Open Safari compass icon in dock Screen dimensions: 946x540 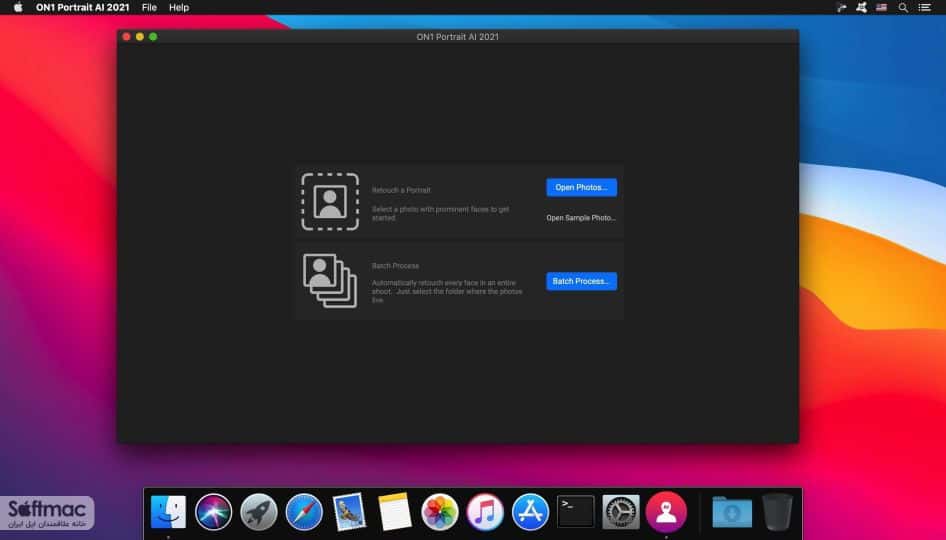point(304,512)
